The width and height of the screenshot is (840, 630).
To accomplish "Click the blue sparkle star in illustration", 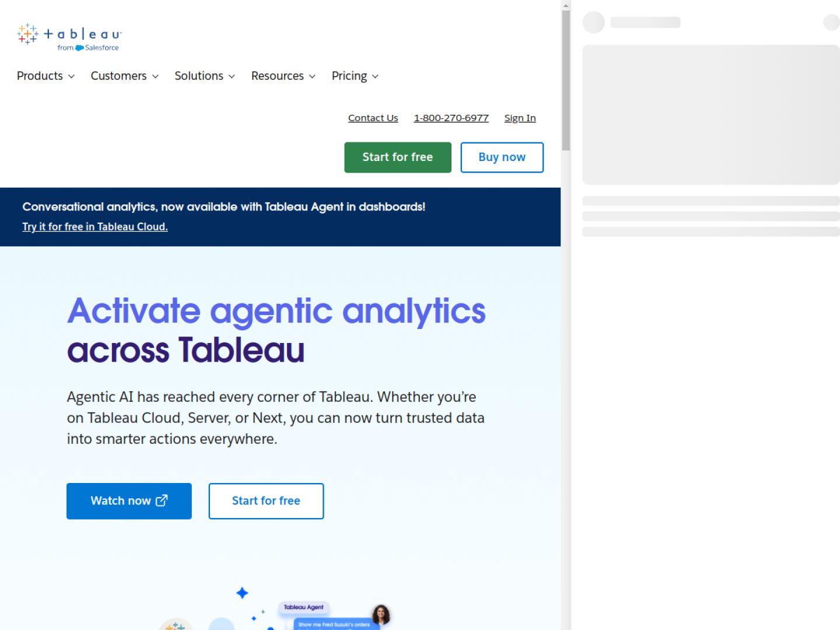I will click(x=242, y=593).
